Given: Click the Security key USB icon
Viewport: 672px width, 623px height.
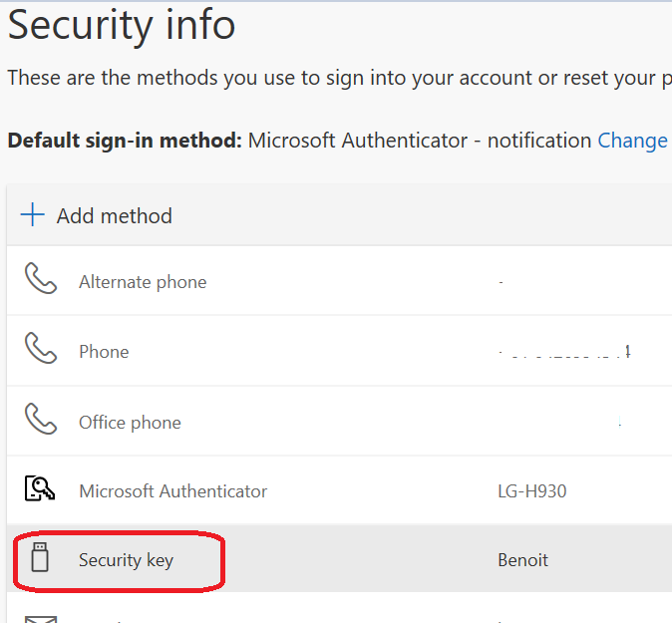Looking at the screenshot, I should [40, 559].
